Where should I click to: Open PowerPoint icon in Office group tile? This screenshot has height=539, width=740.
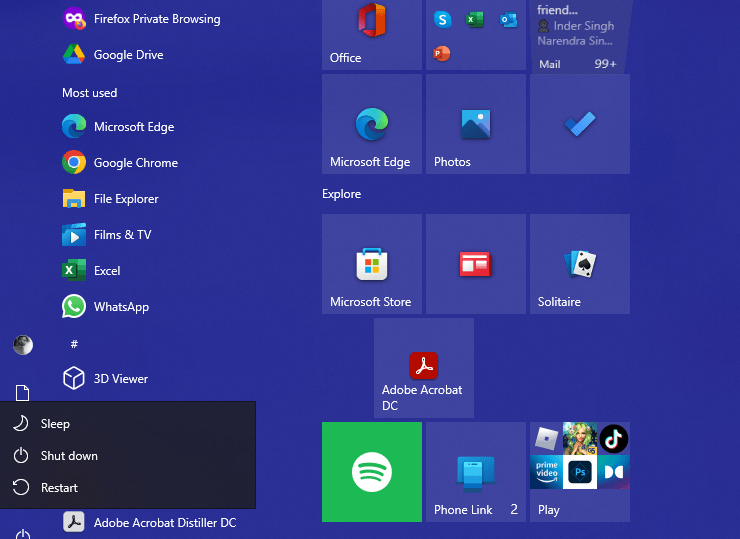click(x=441, y=53)
